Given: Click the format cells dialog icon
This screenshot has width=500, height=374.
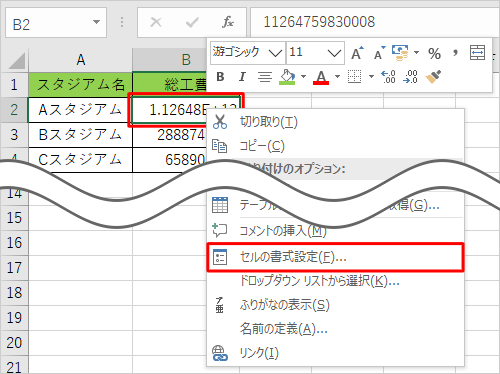Looking at the screenshot, I should point(220,257).
